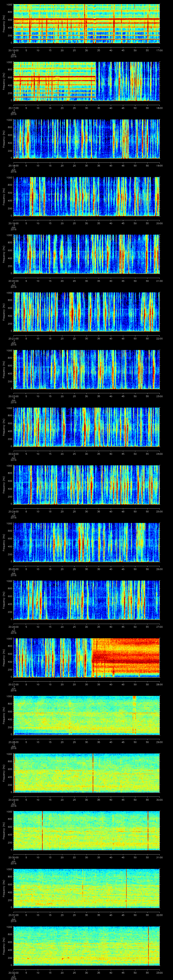Click the '20:25:00' start time label
This screenshot has width=173, height=980.
click(x=14, y=569)
